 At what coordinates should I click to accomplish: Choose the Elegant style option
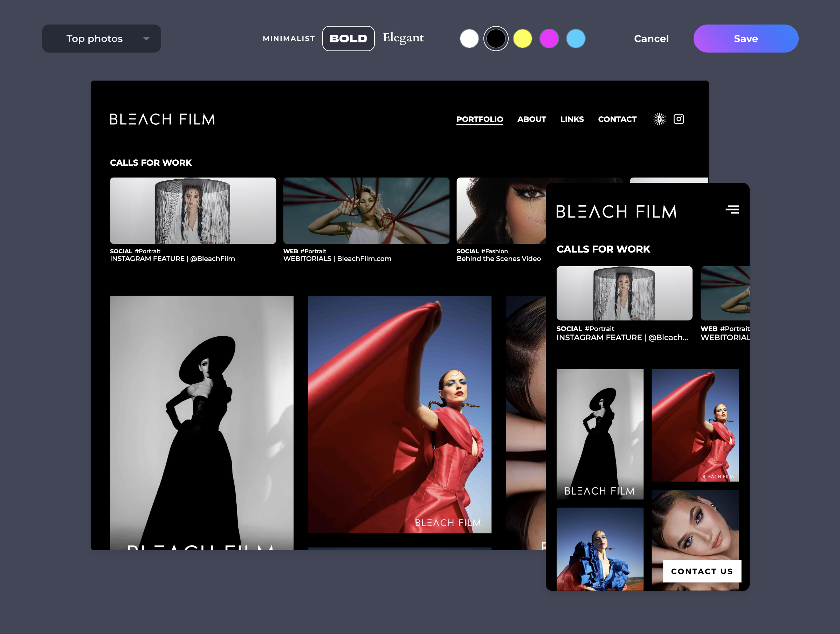[x=403, y=38]
